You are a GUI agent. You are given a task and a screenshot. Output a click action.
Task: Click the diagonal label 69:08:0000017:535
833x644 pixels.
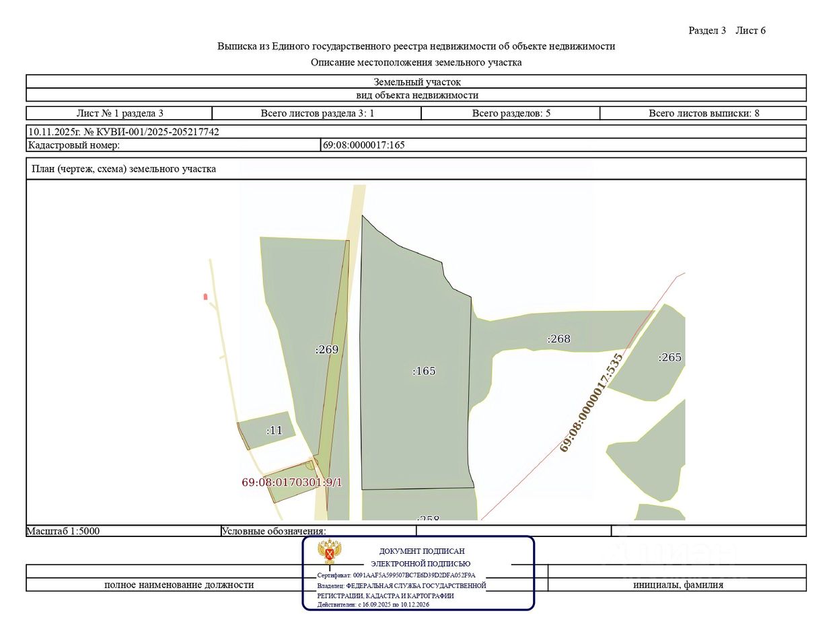click(x=592, y=402)
